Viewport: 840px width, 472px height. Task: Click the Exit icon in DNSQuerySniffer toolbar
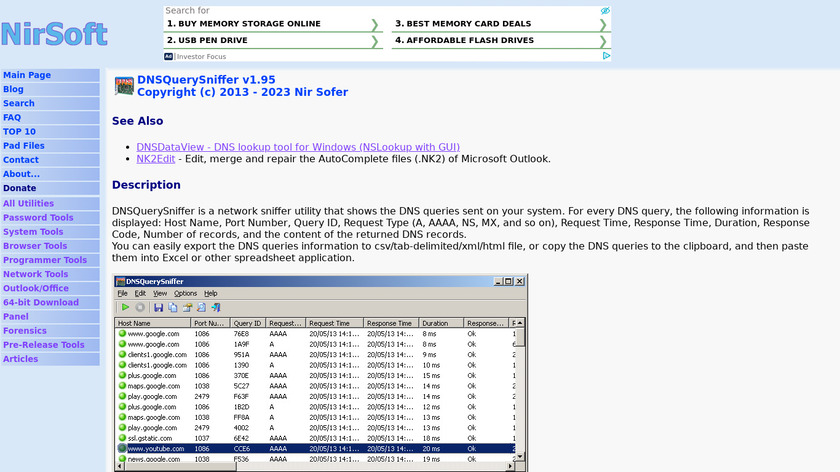click(215, 307)
